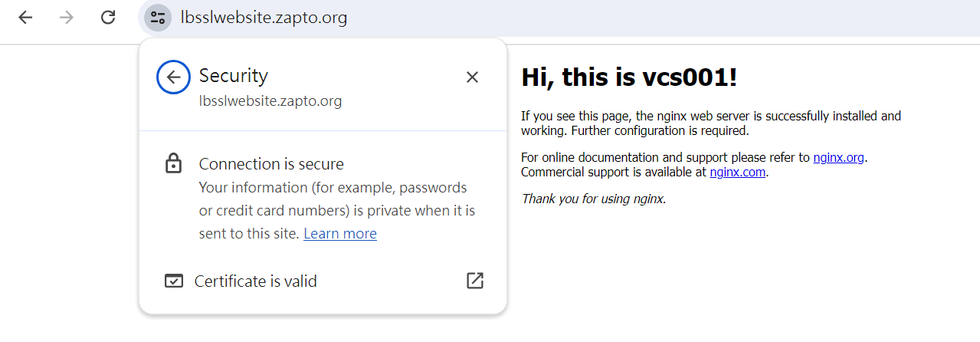Screen dimensions: 980x342
Task: Click the browser forward arrow
Action: point(67,18)
